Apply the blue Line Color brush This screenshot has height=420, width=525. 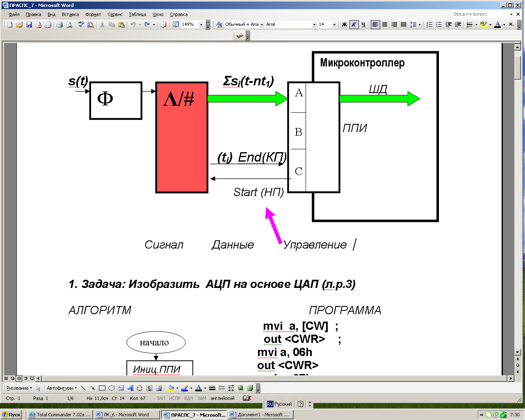click(185, 388)
